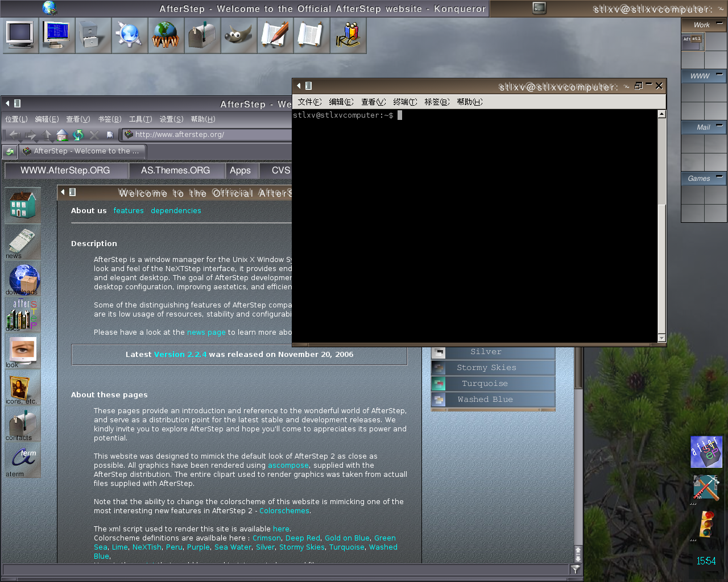The width and height of the screenshot is (728, 582).
Task: Open the 文件(F) menu in the terminal
Action: pyautogui.click(x=309, y=102)
